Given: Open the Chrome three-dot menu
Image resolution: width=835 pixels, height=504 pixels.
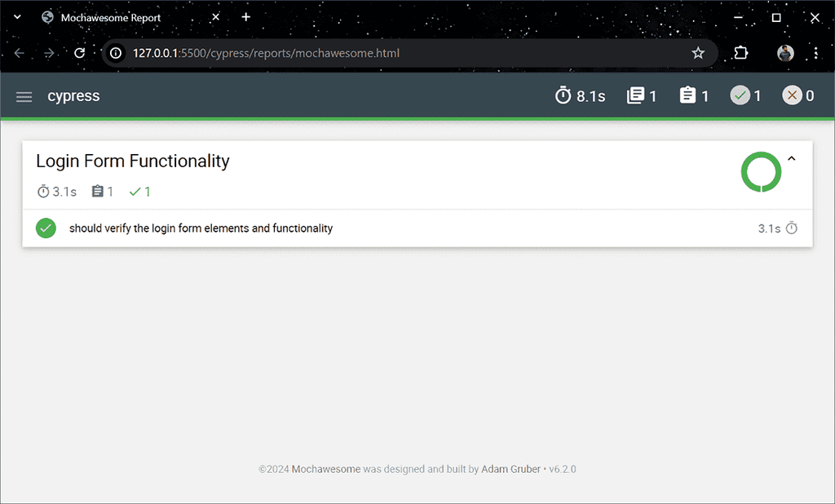Looking at the screenshot, I should click(816, 53).
